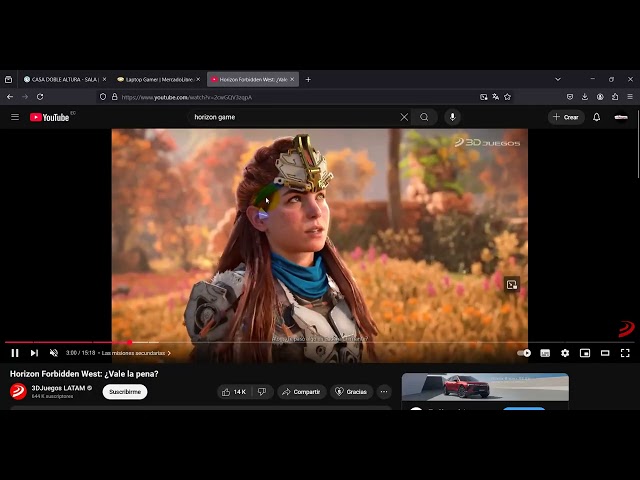Enter fullscreen mode
Screen dimensions: 640x480
[x=625, y=353]
